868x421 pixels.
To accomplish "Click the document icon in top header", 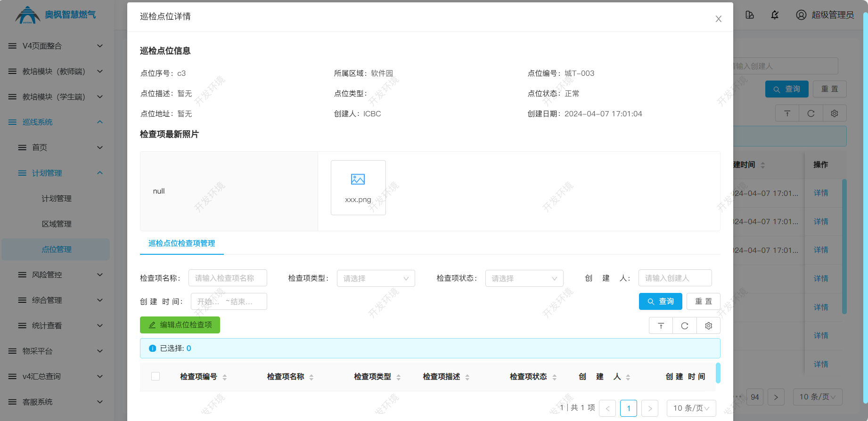I will pyautogui.click(x=750, y=15).
